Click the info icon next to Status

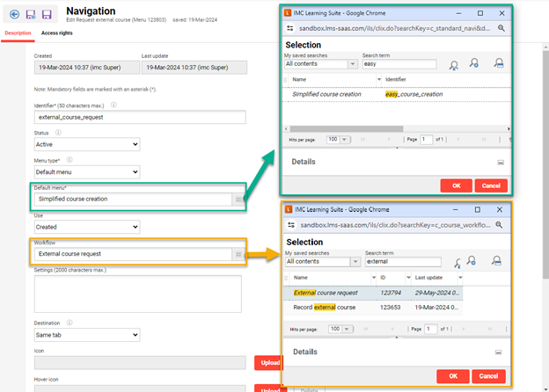pyautogui.click(x=56, y=133)
